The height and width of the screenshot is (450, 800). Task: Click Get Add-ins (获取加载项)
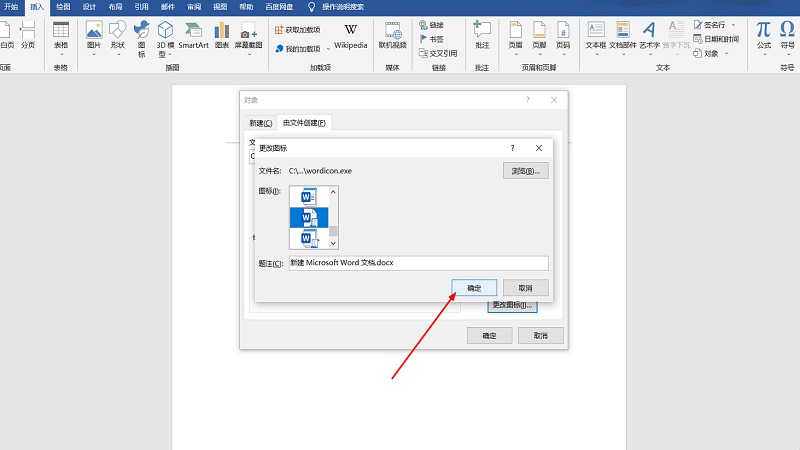[x=297, y=30]
